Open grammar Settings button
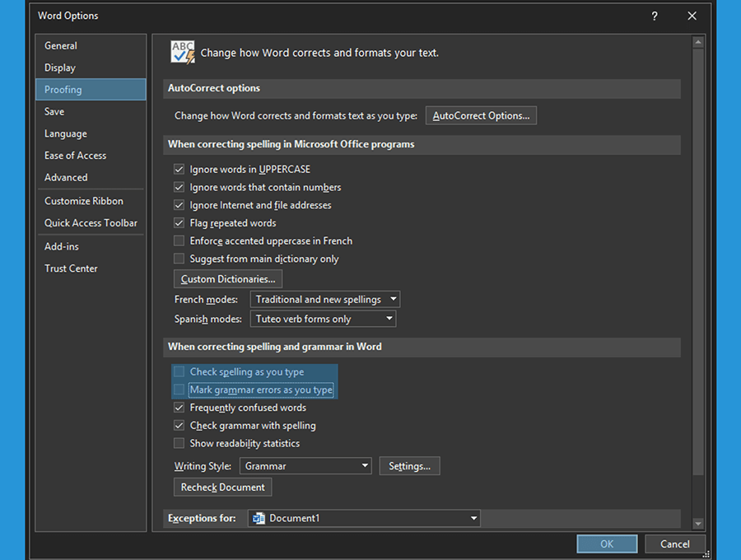Screen dimensions: 741x560 [409, 466]
